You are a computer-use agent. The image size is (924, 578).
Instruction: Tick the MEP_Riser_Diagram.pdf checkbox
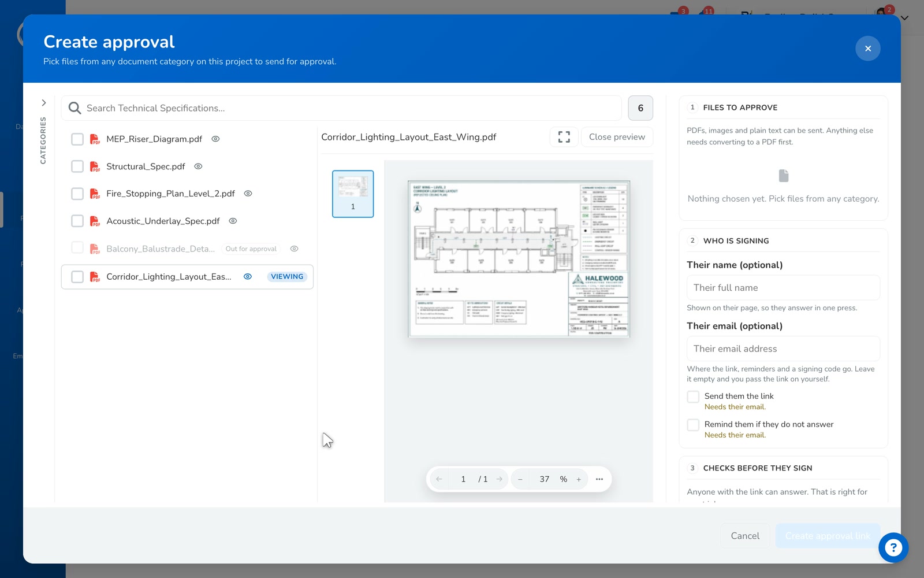(x=77, y=139)
